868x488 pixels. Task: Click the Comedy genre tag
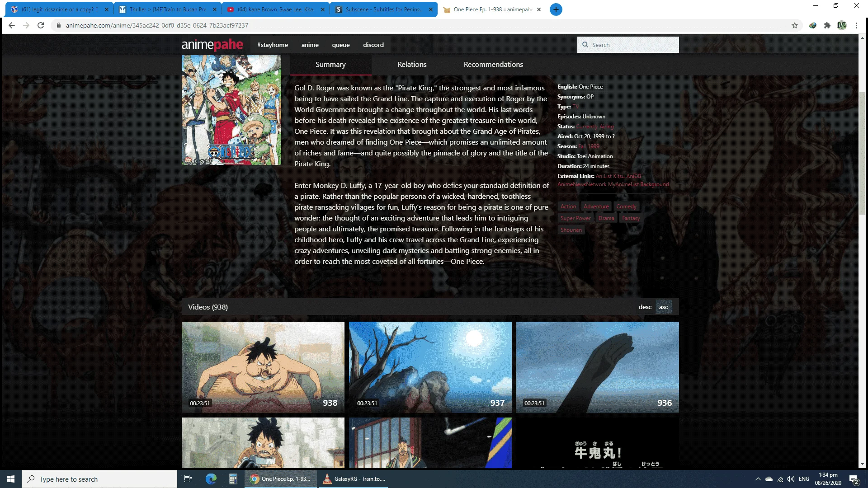click(x=626, y=206)
